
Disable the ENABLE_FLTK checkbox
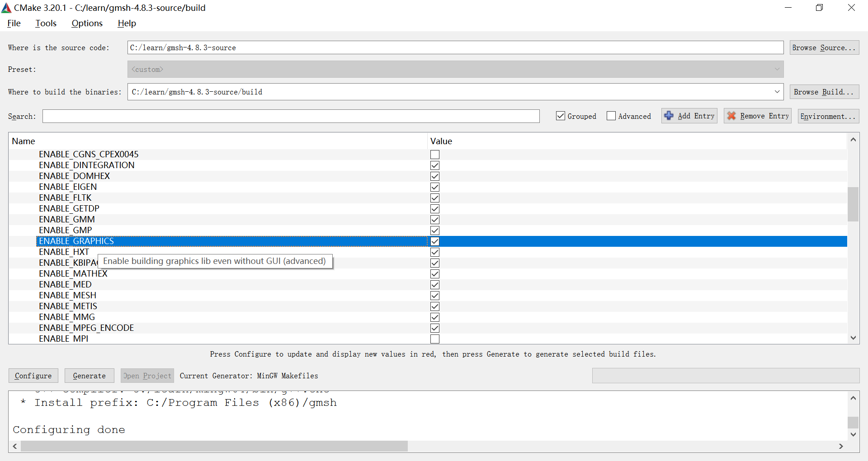(x=434, y=198)
